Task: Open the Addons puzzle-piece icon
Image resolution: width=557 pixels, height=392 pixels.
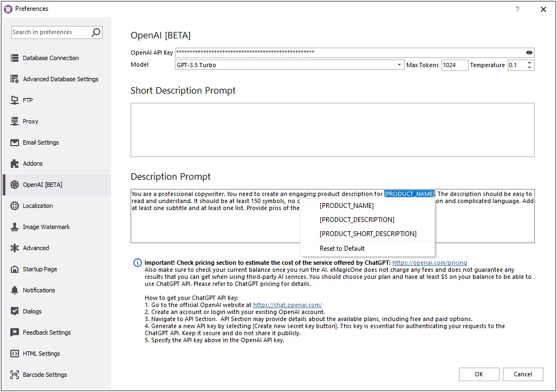Action: click(15, 164)
